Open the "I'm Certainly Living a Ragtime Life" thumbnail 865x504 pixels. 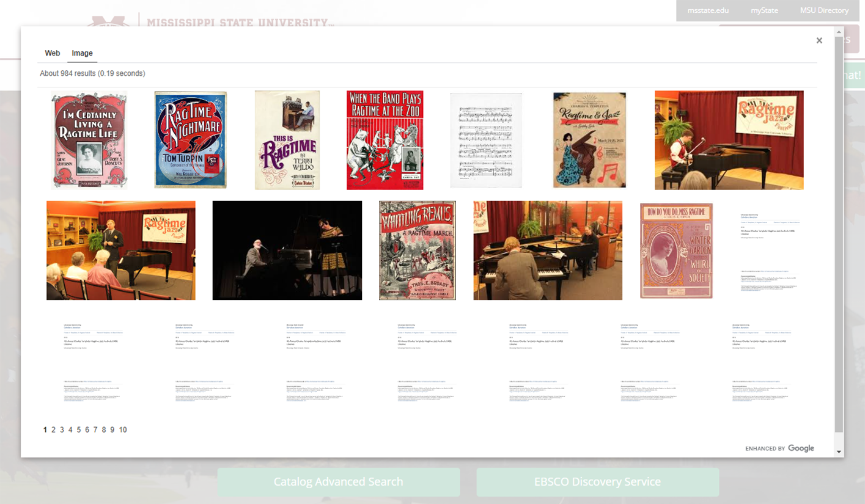click(89, 141)
